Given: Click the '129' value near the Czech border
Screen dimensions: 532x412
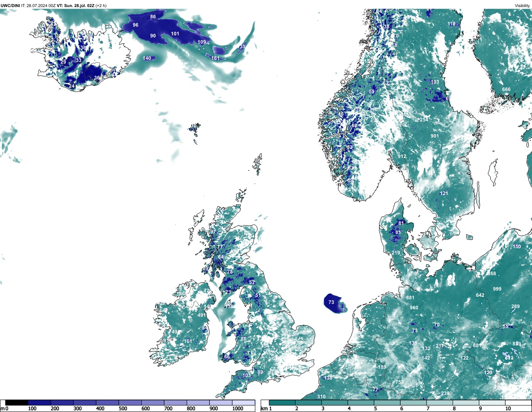Looking at the screenshot, I should click(x=488, y=373).
